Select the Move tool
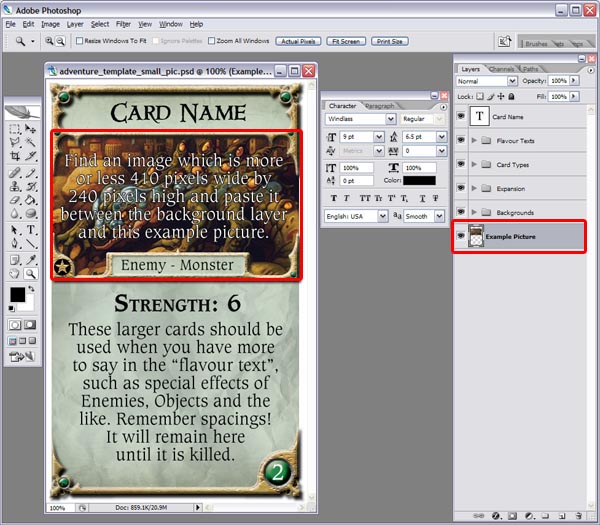Viewport: 600px width, 525px height. (x=31, y=129)
